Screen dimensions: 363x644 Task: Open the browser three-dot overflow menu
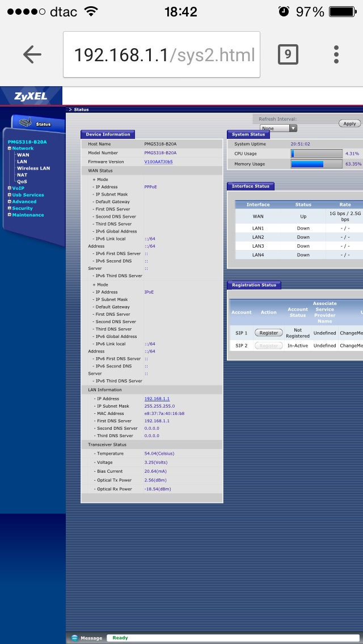(336, 54)
